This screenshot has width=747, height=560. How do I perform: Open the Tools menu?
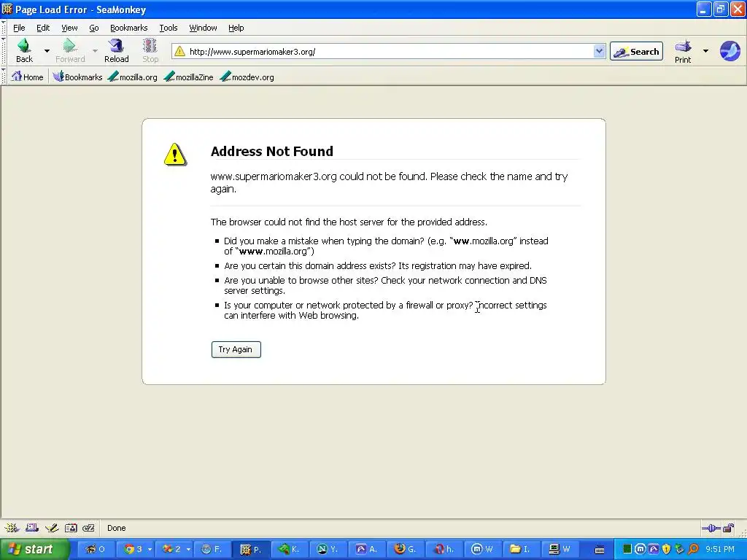(169, 28)
